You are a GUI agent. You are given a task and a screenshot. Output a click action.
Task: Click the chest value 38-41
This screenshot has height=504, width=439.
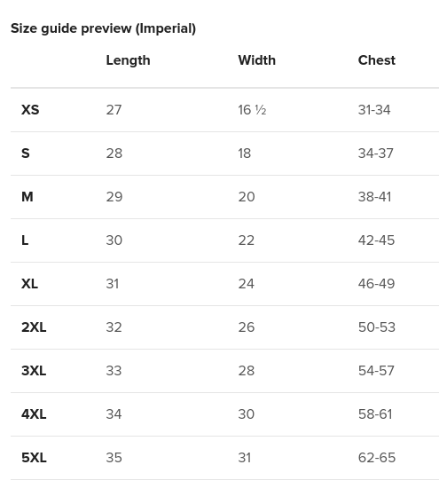point(374,197)
